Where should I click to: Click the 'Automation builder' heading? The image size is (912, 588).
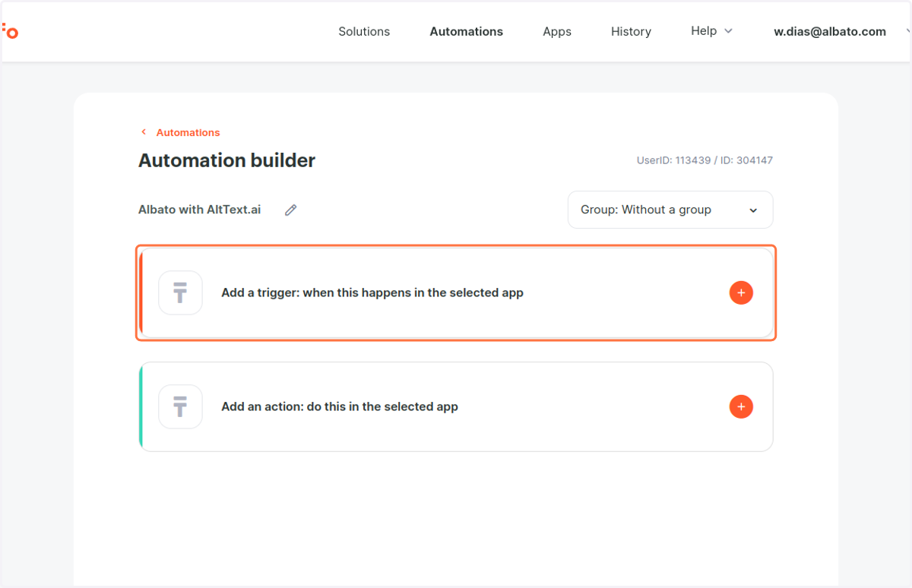226,160
